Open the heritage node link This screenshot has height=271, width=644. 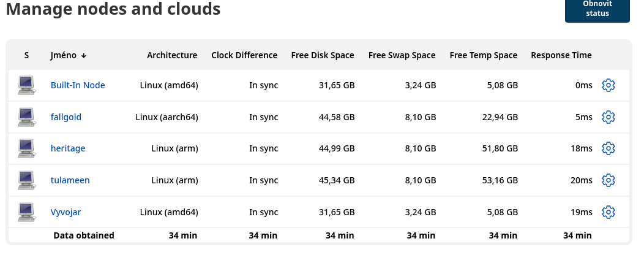[68, 148]
